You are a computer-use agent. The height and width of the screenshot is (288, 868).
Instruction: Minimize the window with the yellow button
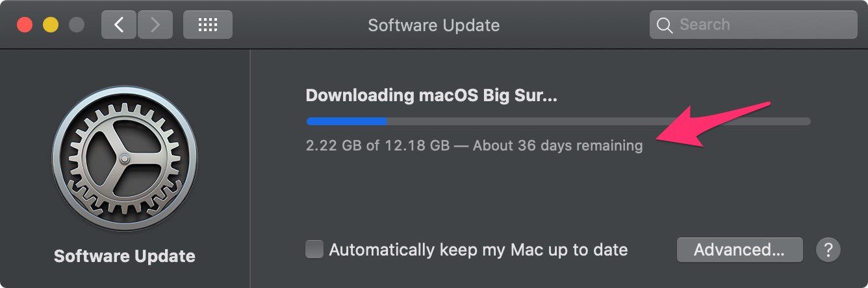(x=51, y=25)
